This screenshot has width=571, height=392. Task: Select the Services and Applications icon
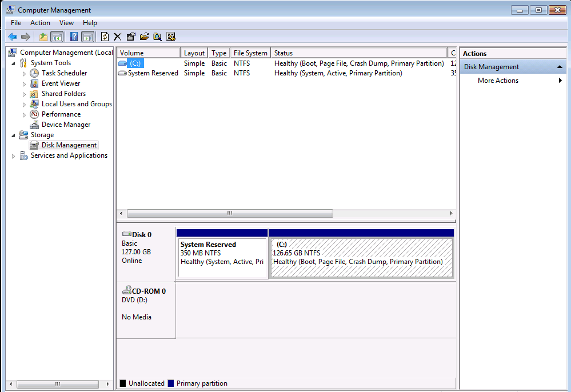click(x=23, y=155)
